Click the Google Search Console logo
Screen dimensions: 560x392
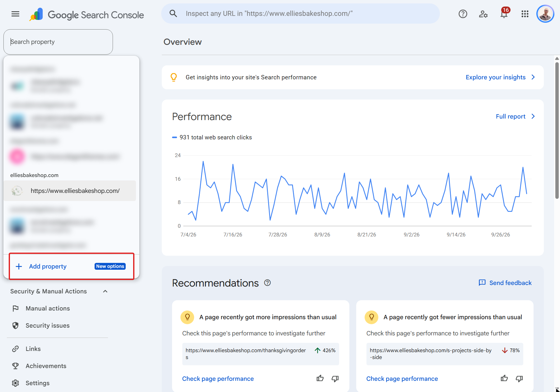tap(86, 15)
